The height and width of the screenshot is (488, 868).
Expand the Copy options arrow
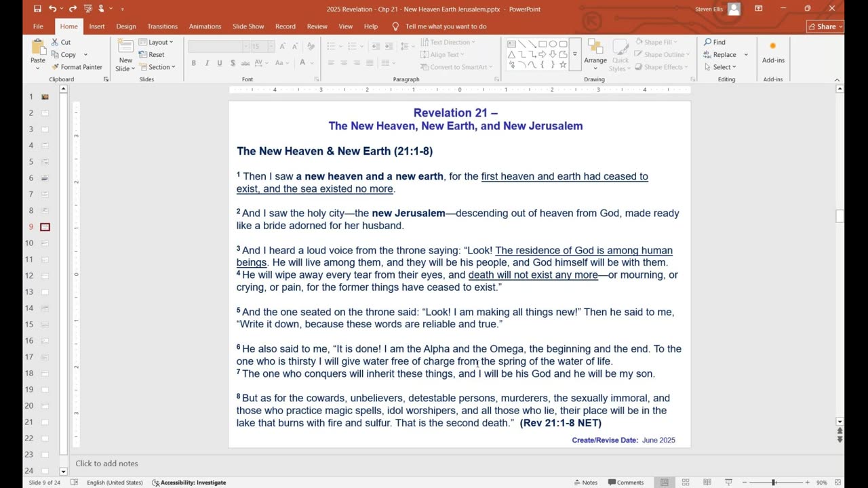tap(85, 55)
